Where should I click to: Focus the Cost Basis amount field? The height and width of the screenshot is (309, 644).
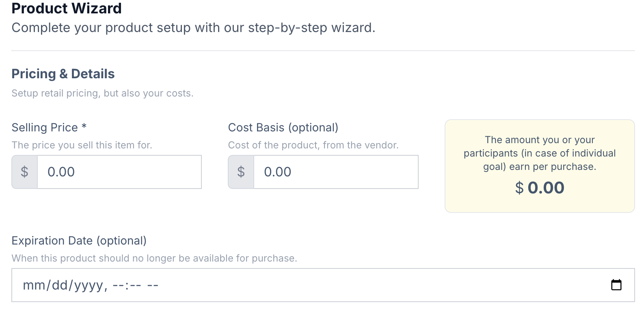click(x=335, y=172)
